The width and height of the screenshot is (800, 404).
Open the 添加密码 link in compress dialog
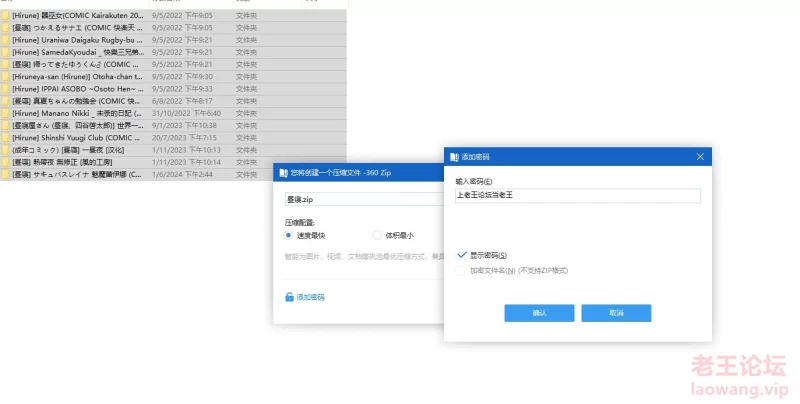311,297
